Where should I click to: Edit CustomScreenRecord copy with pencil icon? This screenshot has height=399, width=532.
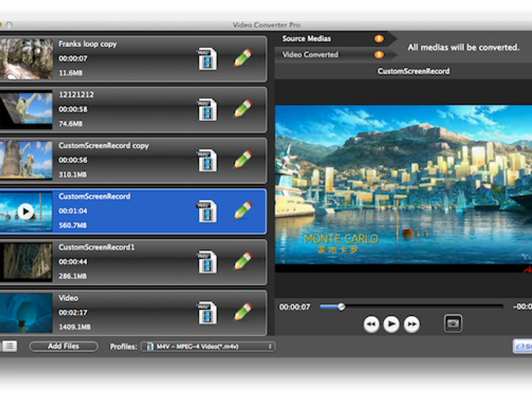[244, 159]
